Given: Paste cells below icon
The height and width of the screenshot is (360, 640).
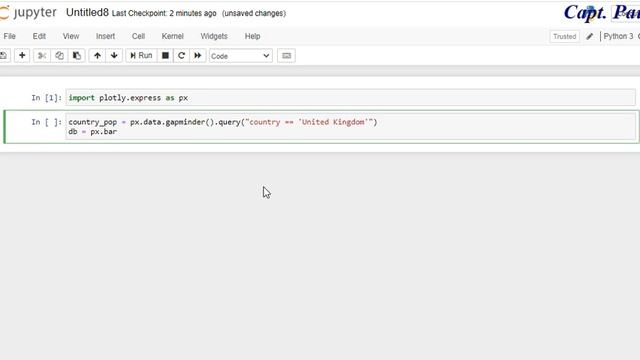Looking at the screenshot, I should [x=76, y=56].
